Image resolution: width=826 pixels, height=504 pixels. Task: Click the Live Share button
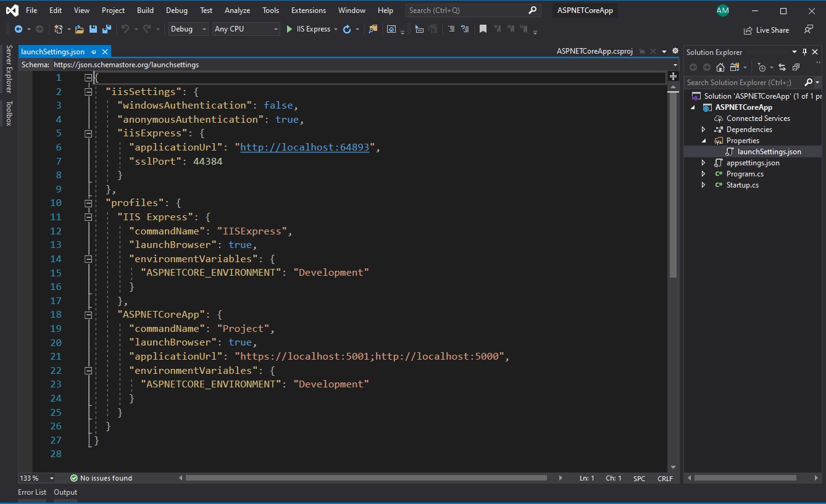766,30
